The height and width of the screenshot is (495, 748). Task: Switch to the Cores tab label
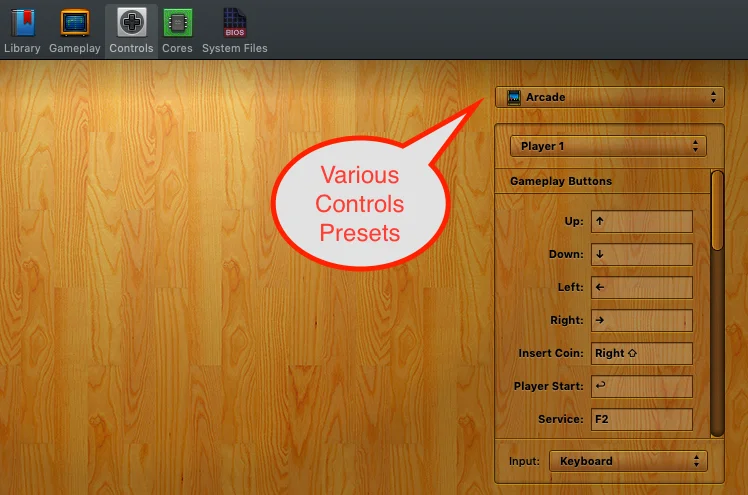click(177, 48)
